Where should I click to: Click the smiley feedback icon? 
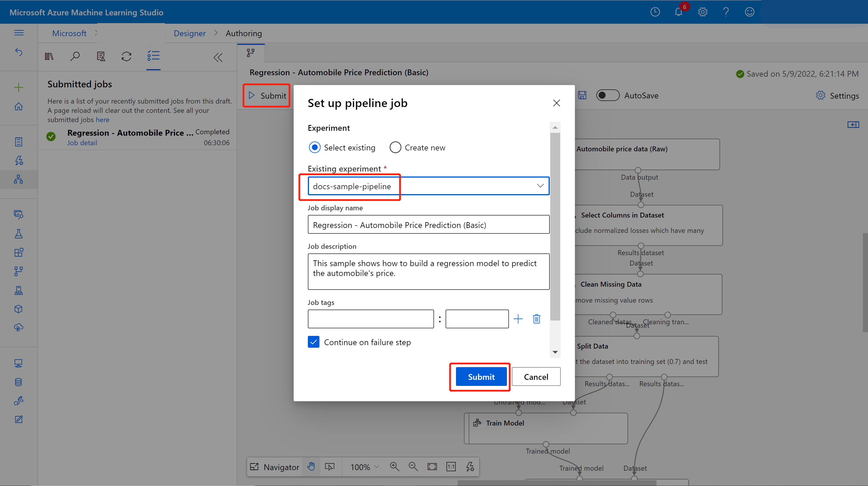[x=749, y=12]
